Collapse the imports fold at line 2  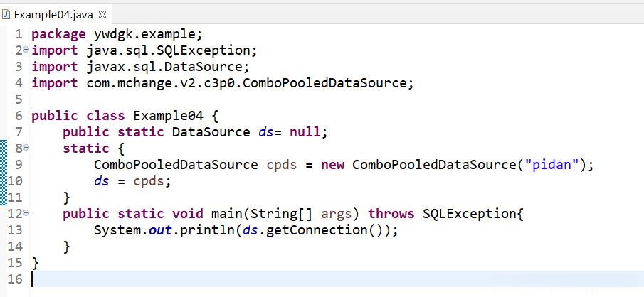pos(26,50)
